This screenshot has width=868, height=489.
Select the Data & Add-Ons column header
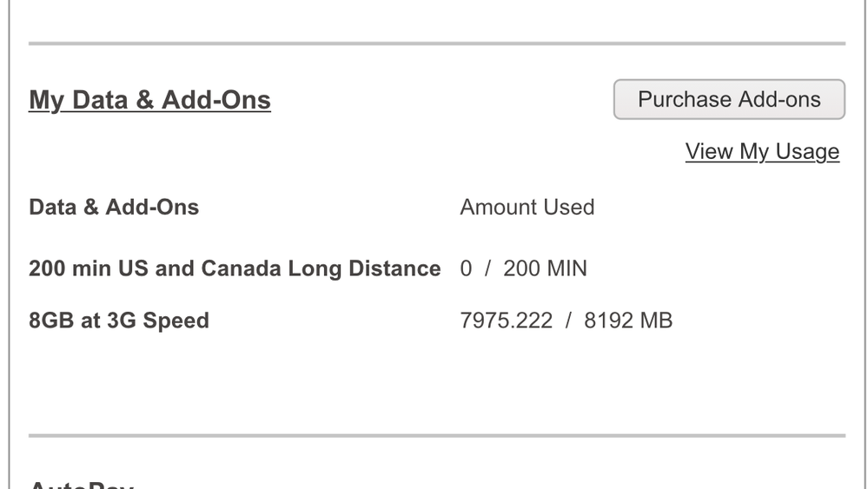(114, 208)
